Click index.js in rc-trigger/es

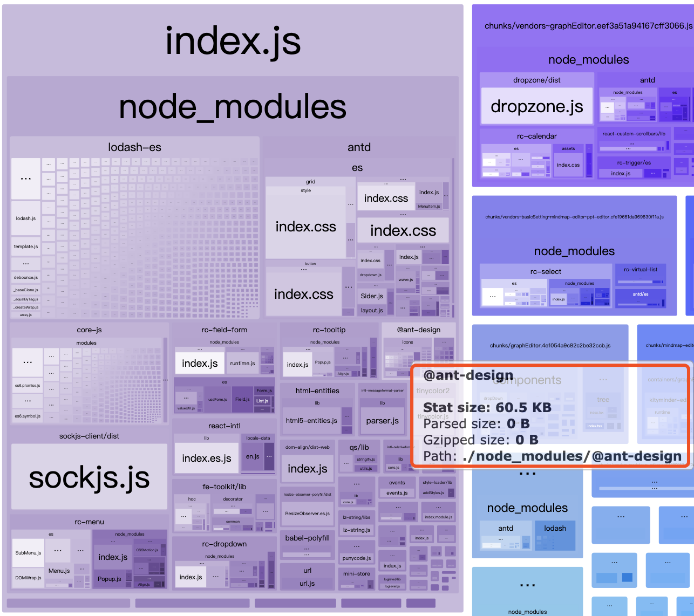point(621,173)
